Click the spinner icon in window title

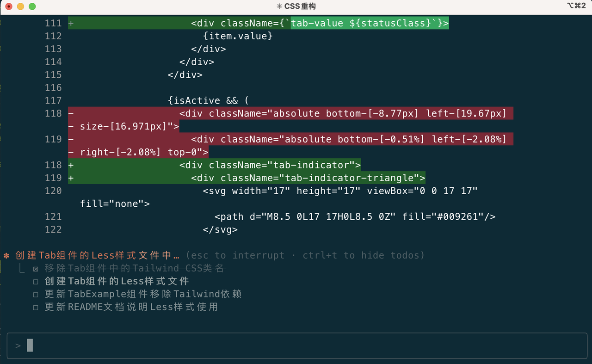pyautogui.click(x=279, y=6)
